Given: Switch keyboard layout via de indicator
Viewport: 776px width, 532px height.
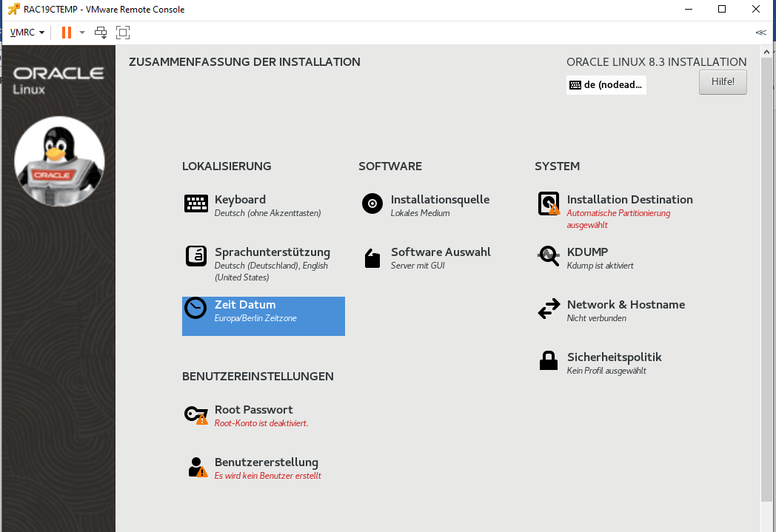Looking at the screenshot, I should click(x=606, y=85).
